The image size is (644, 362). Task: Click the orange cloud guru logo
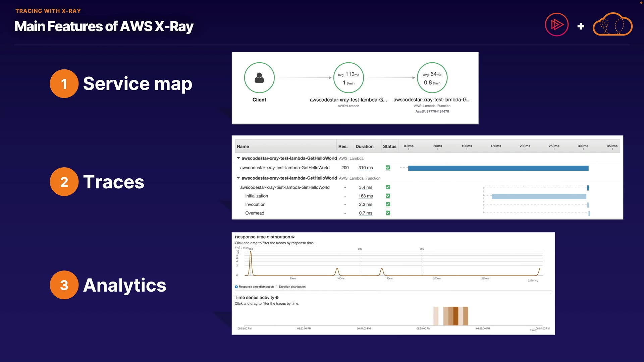pyautogui.click(x=612, y=24)
